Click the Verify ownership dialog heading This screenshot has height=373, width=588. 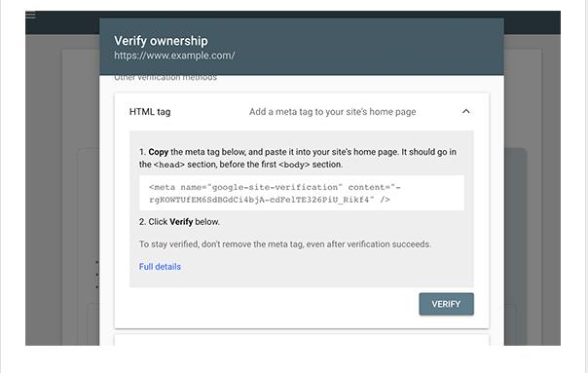pyautogui.click(x=161, y=41)
